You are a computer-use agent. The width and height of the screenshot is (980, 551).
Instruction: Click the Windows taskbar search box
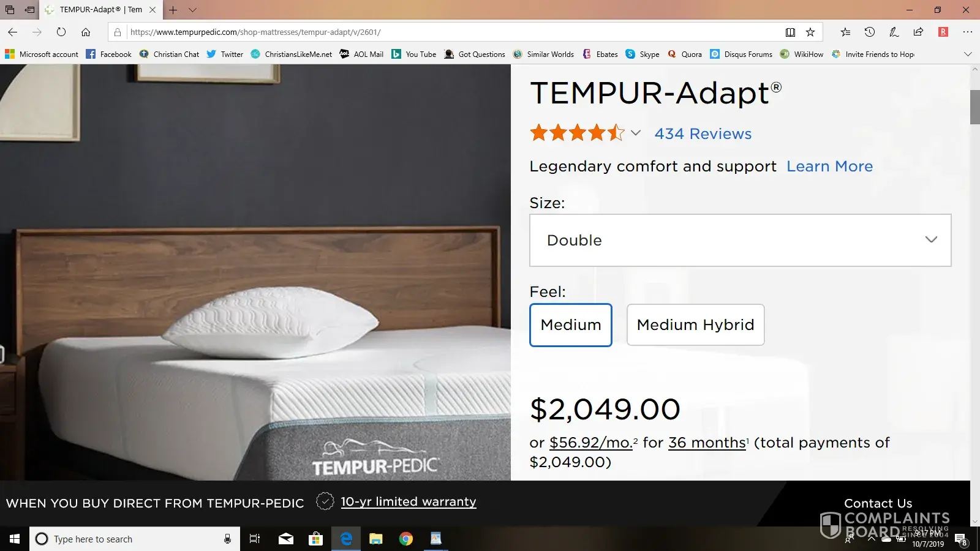point(135,539)
